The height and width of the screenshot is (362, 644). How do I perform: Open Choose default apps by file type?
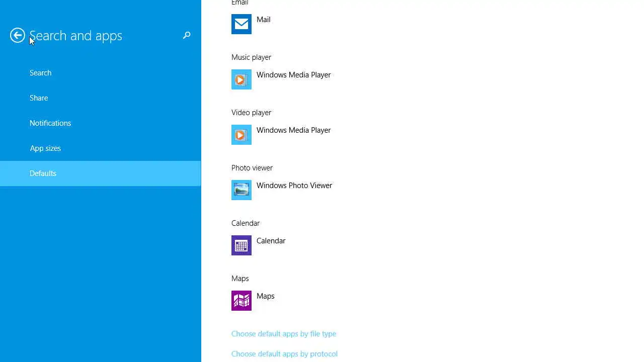(284, 334)
